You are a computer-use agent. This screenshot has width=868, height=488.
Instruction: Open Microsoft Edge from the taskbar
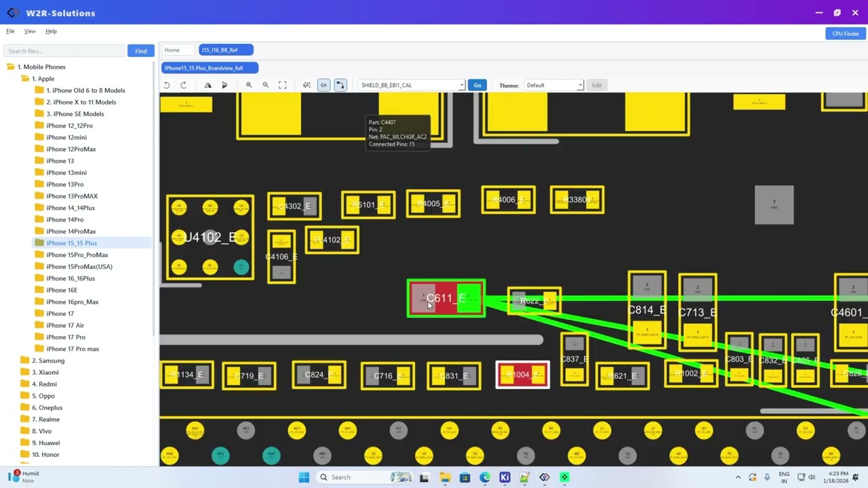485,477
